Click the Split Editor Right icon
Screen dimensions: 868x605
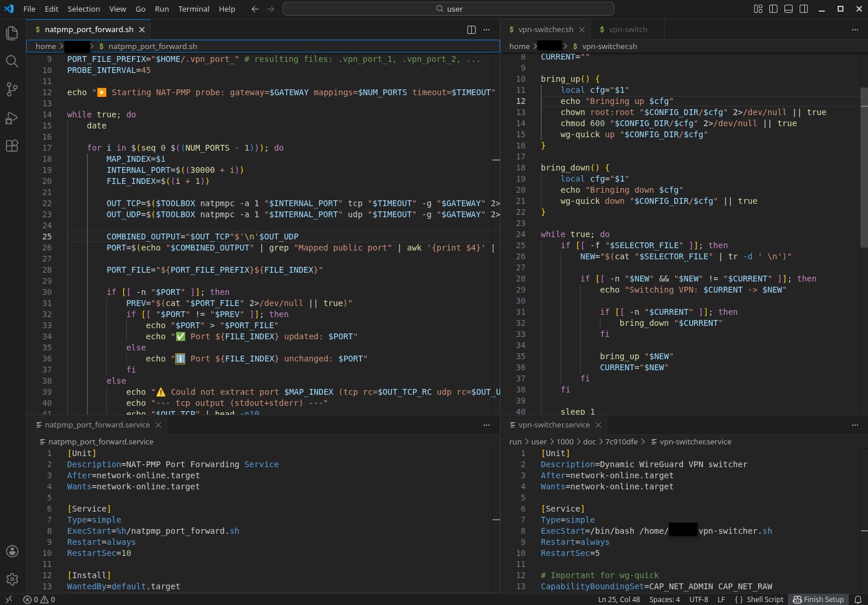point(471,30)
